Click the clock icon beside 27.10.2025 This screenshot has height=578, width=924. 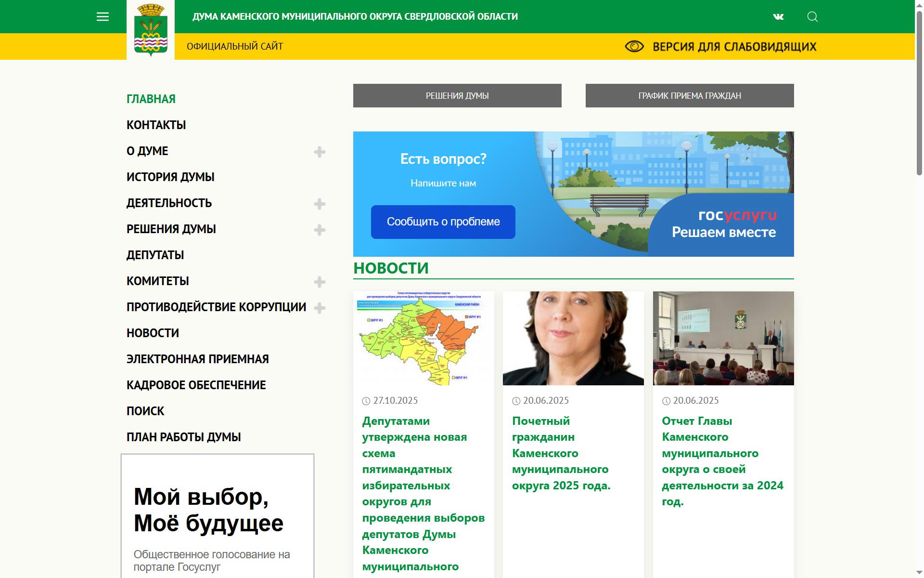click(x=366, y=401)
